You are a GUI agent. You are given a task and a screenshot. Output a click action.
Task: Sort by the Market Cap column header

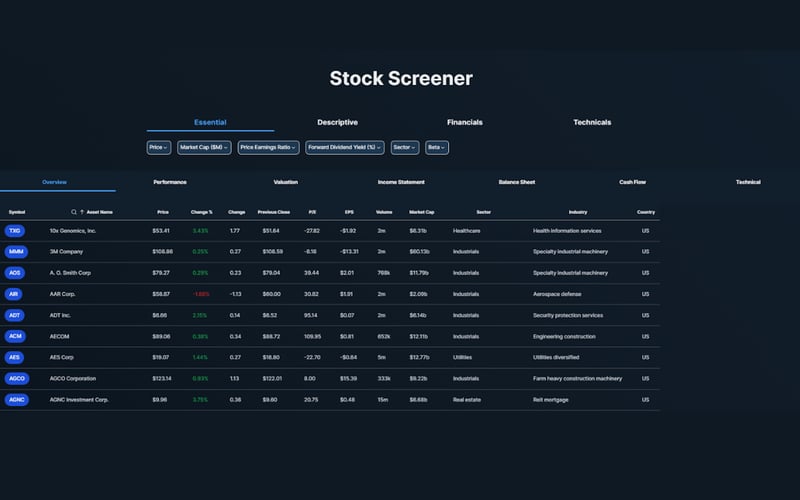coord(422,212)
